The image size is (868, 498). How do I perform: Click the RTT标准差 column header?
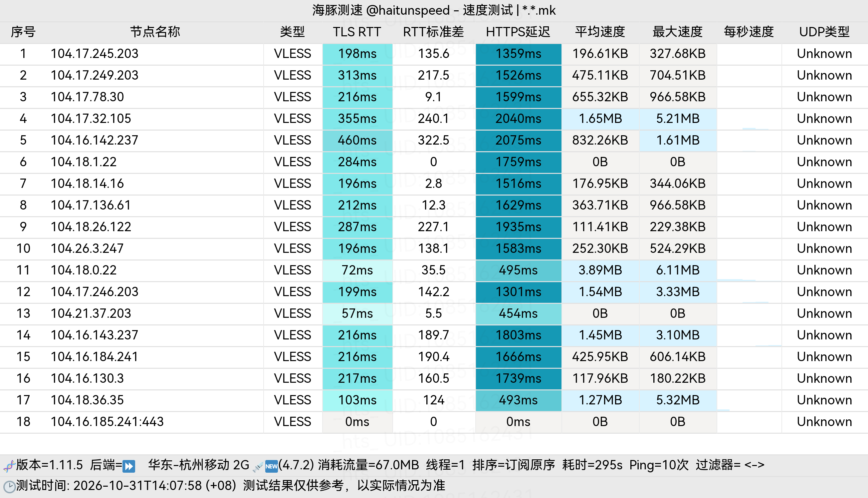coord(433,32)
